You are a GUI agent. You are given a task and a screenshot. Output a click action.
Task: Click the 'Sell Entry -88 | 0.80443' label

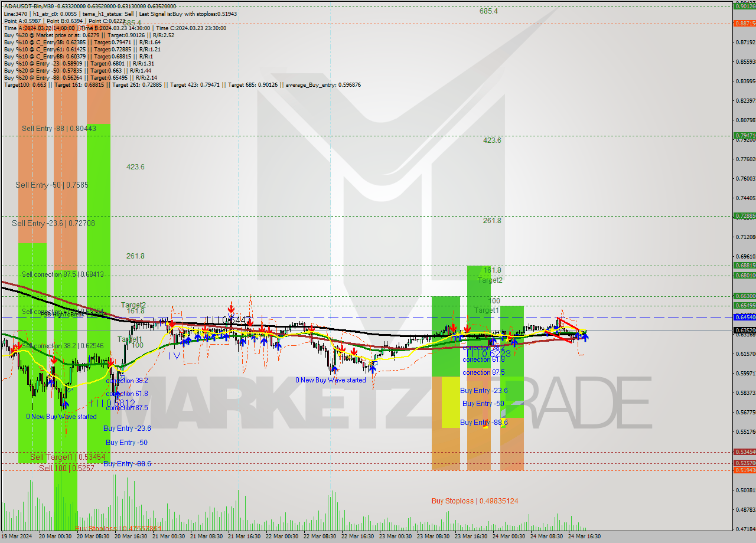point(58,128)
